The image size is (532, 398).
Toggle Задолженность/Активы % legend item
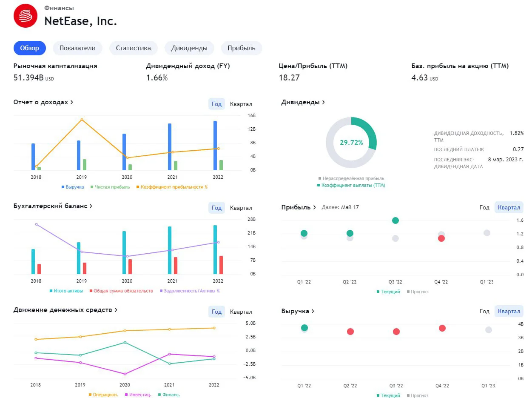coord(190,291)
